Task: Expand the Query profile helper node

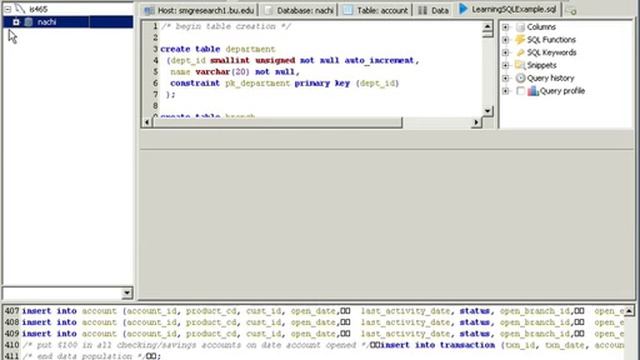Action: click(505, 91)
